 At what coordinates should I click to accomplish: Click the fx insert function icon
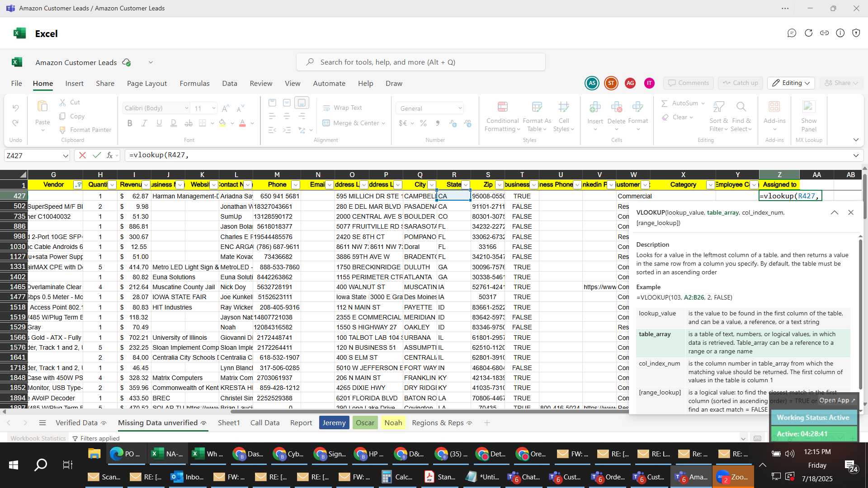[109, 155]
